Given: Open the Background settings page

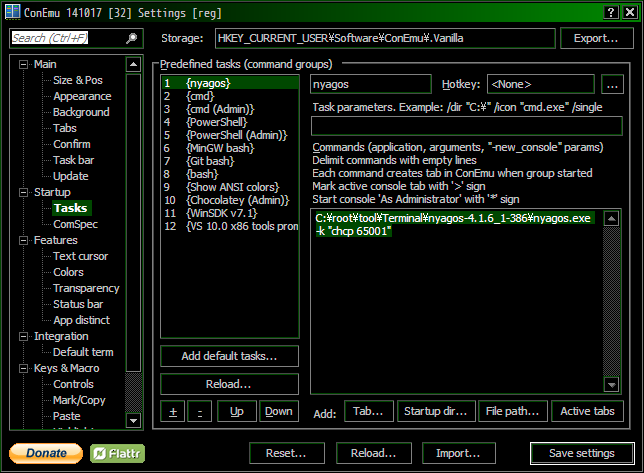Looking at the screenshot, I should pos(81,112).
